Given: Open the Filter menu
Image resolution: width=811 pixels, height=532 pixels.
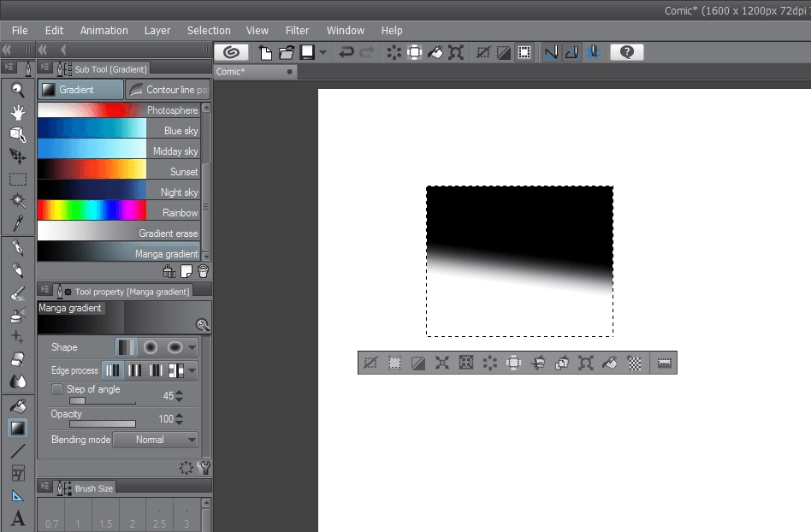Looking at the screenshot, I should pos(298,31).
